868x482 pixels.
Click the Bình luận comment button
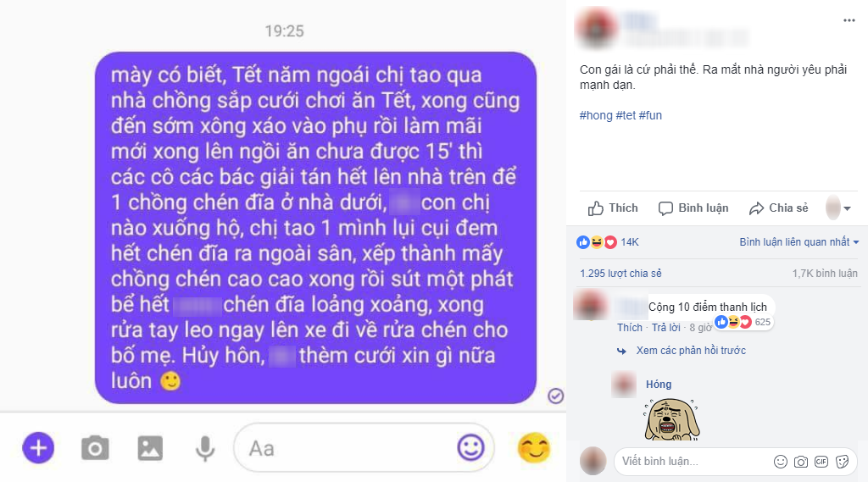click(x=693, y=208)
